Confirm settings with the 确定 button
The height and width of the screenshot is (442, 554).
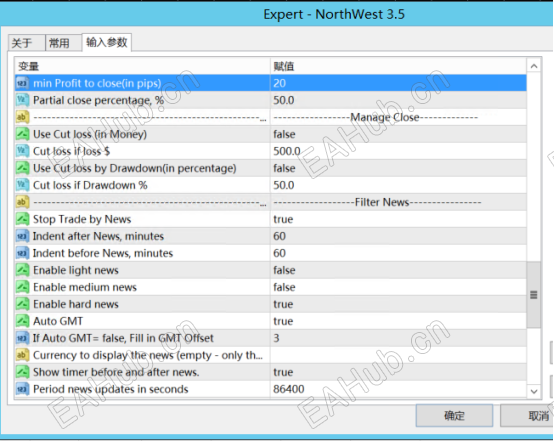coord(454,416)
